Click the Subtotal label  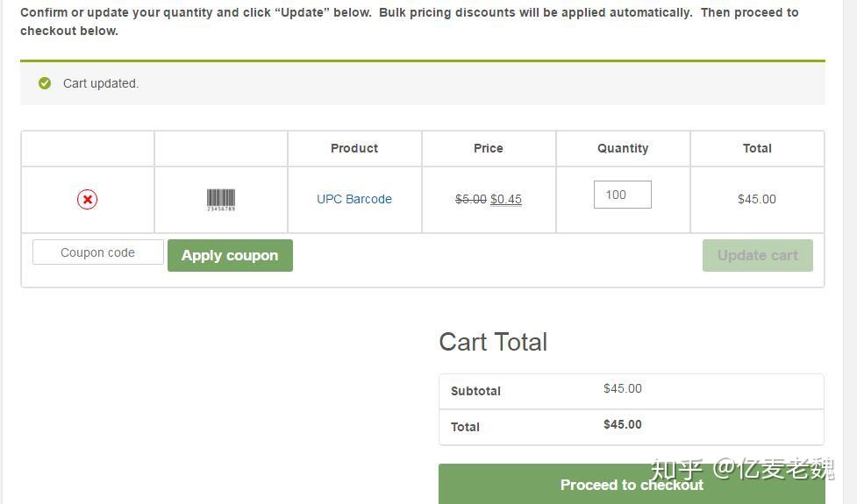[475, 391]
